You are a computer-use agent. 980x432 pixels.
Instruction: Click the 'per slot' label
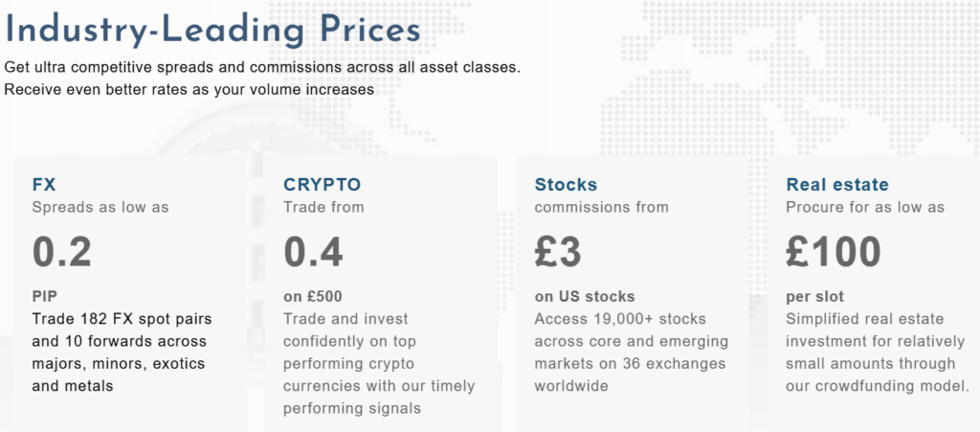point(814,296)
